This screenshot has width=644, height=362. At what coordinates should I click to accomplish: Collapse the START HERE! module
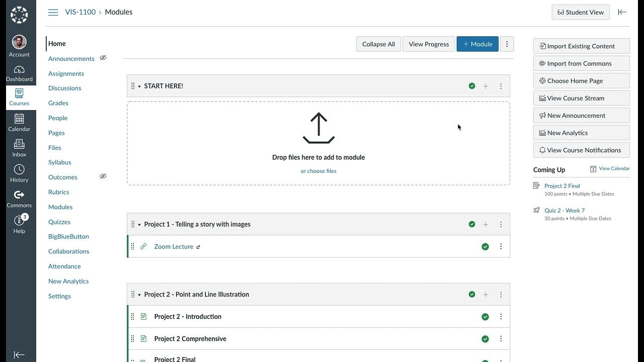(139, 86)
